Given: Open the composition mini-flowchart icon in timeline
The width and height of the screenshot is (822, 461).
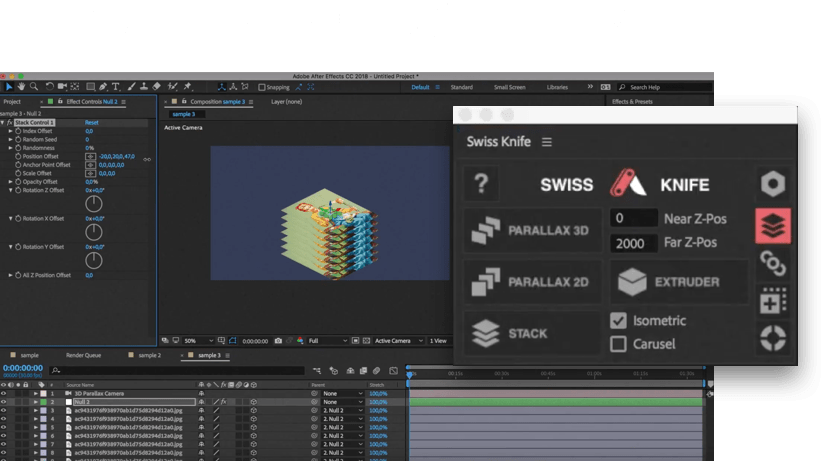Looking at the screenshot, I should coord(317,371).
